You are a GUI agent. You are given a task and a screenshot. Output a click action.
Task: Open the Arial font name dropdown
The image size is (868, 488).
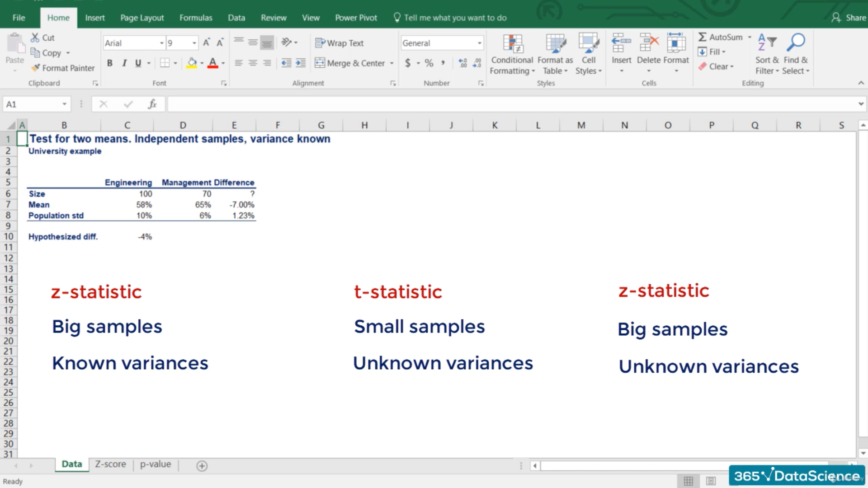[161, 43]
